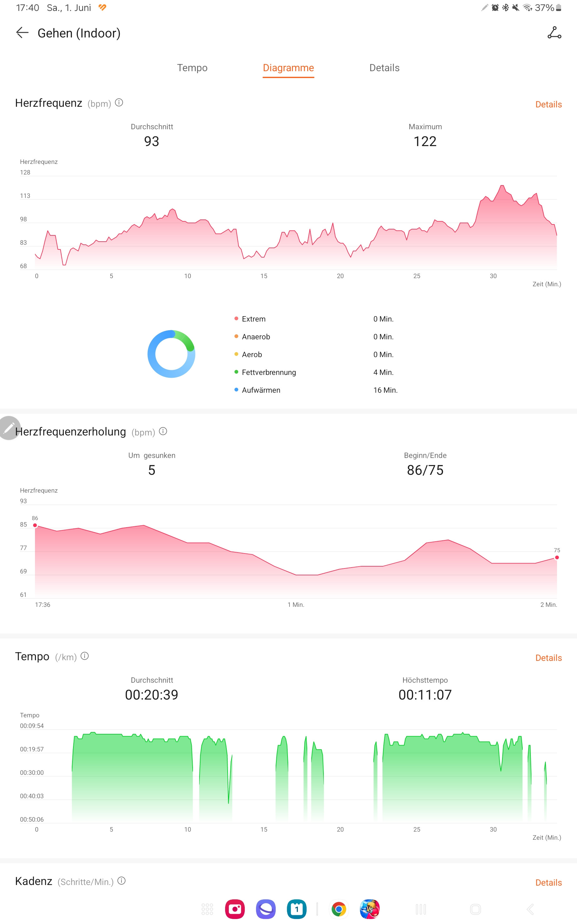Go back with the arrow beside Gehen (Indoor)
577x924 pixels.
22,33
